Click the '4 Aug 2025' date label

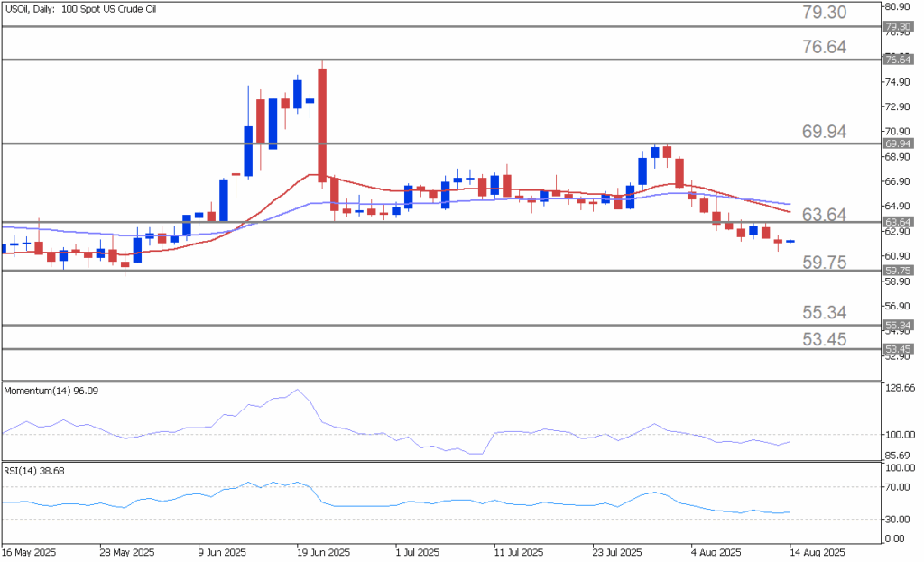(x=716, y=553)
